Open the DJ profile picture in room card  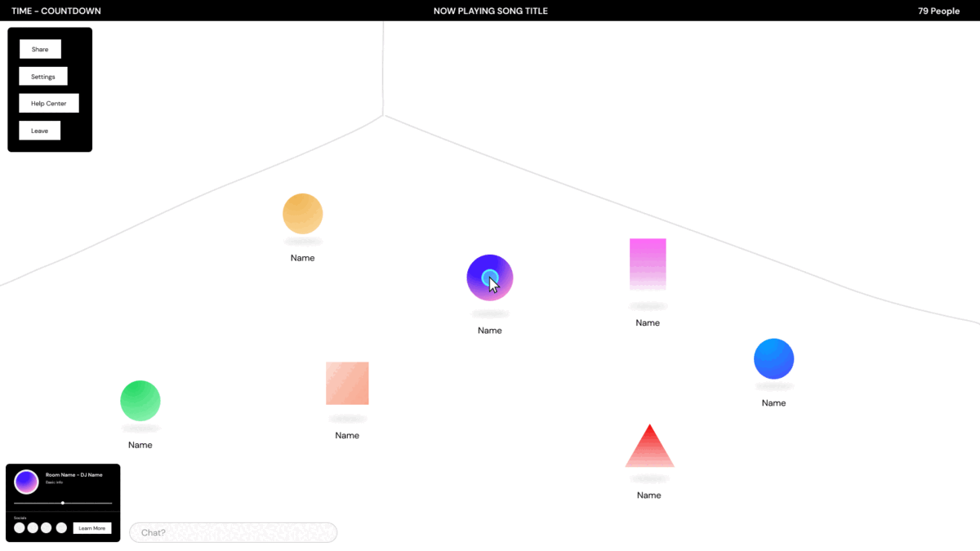coord(27,482)
